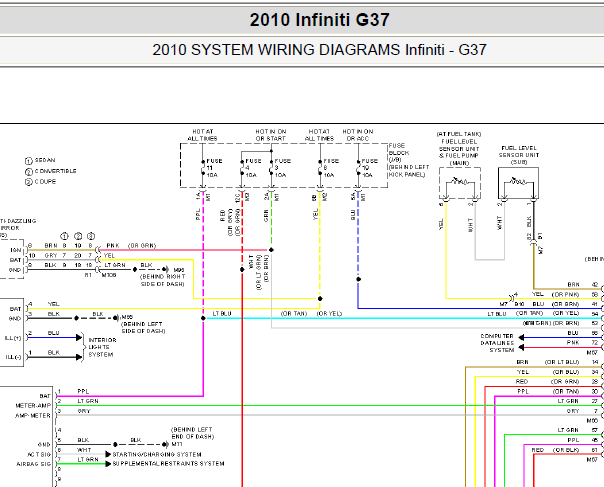Click the "FUSE BLOCK (J/B)" label
Viewport: 604px width, 487px height.
(x=397, y=153)
